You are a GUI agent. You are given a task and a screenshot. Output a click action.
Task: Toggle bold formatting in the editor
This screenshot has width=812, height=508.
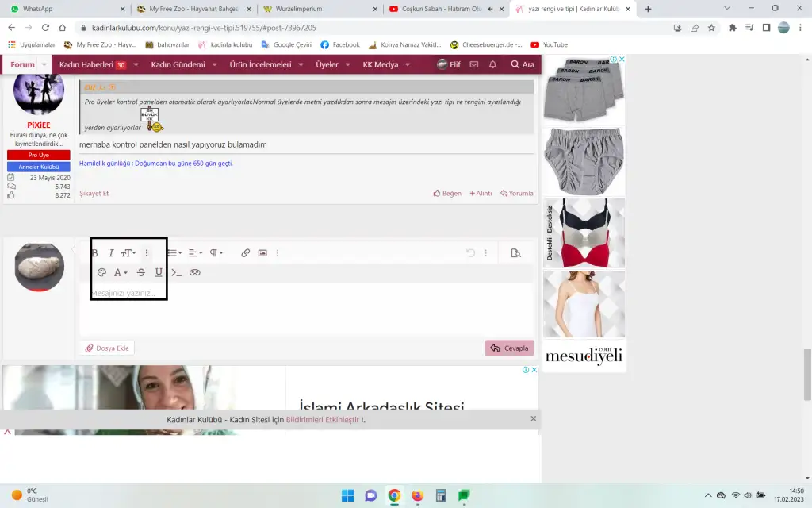(x=95, y=253)
